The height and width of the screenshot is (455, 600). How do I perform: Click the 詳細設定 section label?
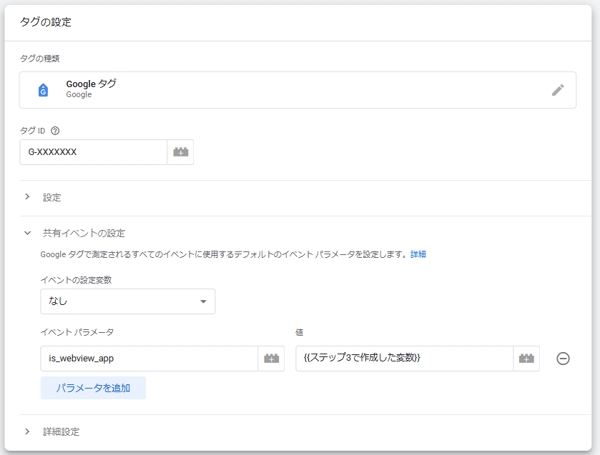[61, 432]
